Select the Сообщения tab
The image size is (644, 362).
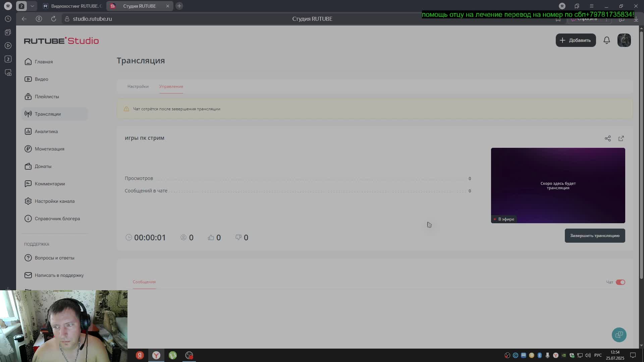point(144,282)
